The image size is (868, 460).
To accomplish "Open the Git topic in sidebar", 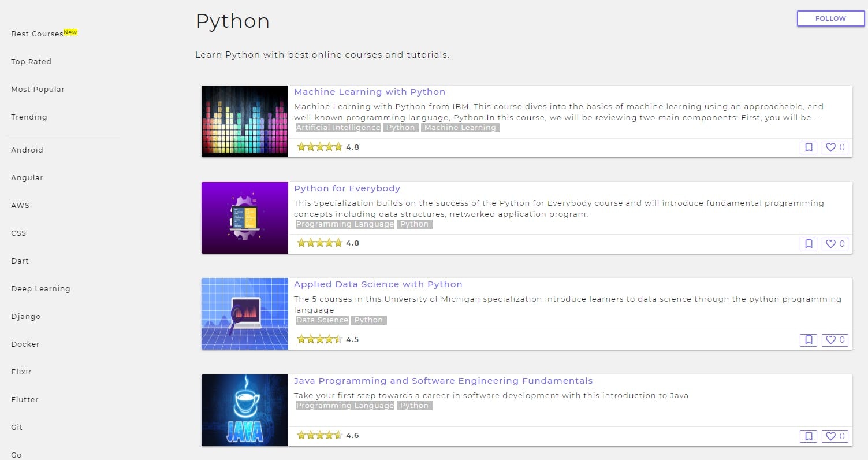I will 17,427.
